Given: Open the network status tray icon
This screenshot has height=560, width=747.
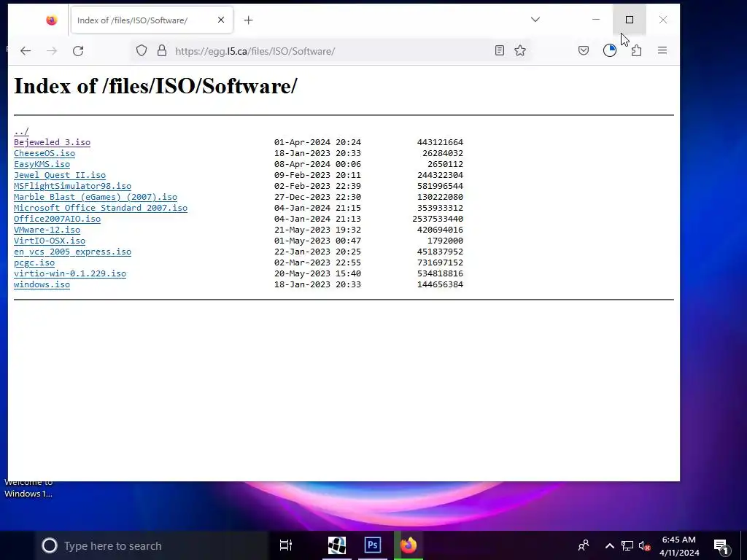Looking at the screenshot, I should pyautogui.click(x=627, y=545).
